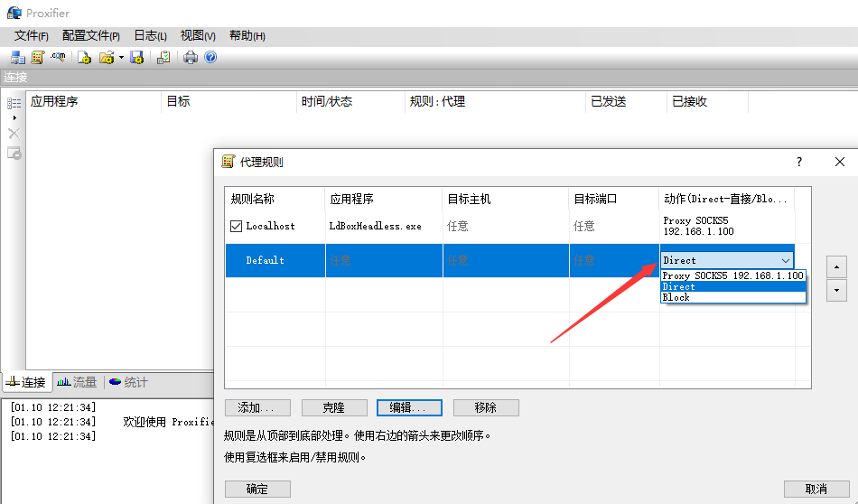The image size is (858, 504).
Task: Choose Proxy SOCKS5 192.168.1.100 option
Action: pos(732,275)
